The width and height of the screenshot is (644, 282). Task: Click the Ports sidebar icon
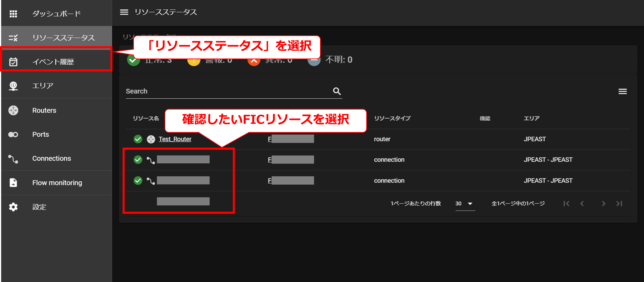13,135
